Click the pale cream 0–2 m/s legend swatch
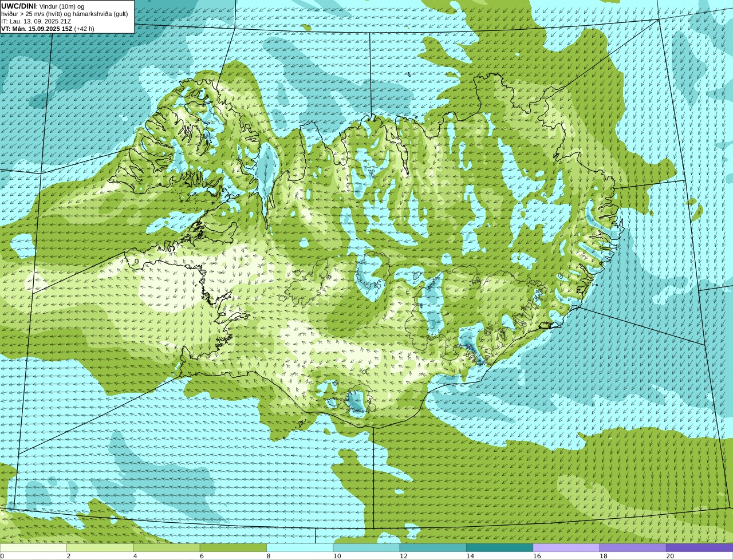The image size is (733, 560). point(33,547)
